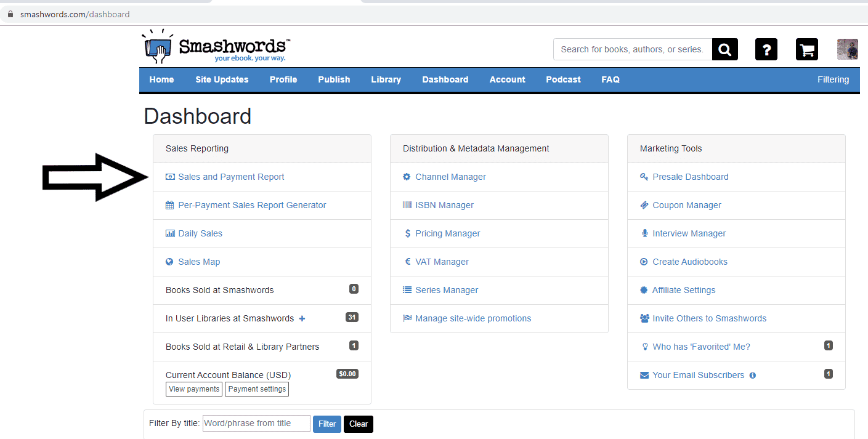Open the Interview Manager link
This screenshot has width=868, height=439.
[x=689, y=233]
